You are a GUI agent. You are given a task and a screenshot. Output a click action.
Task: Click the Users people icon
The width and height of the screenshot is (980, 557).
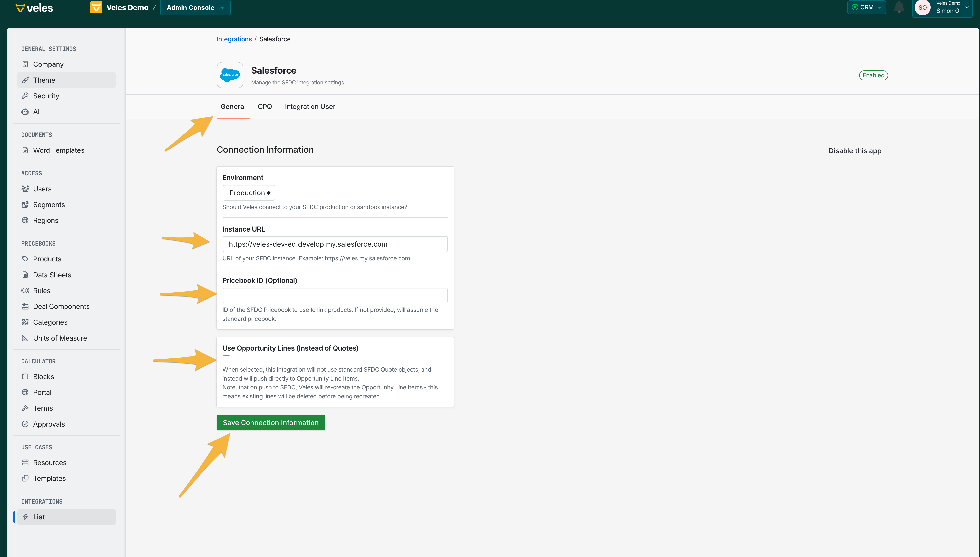[25, 189]
